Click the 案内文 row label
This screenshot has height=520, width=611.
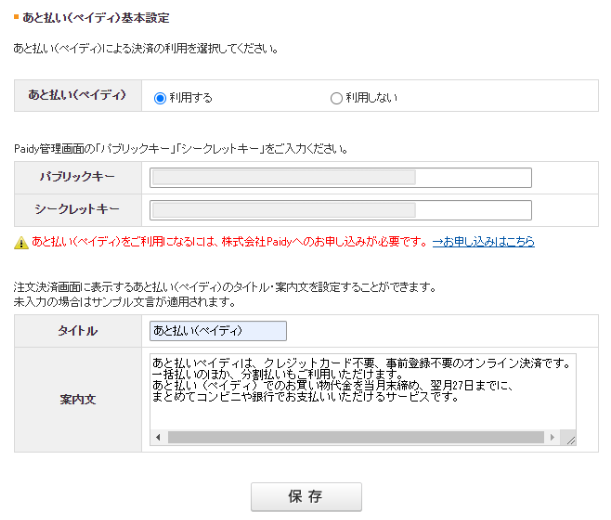click(78, 400)
